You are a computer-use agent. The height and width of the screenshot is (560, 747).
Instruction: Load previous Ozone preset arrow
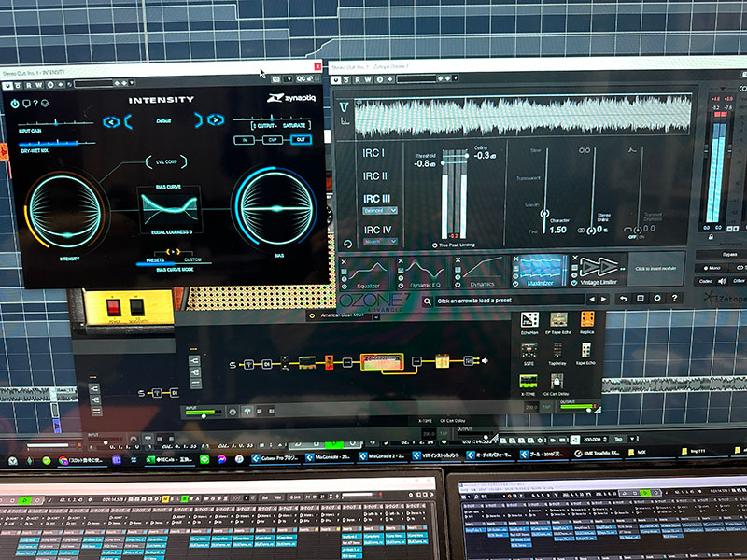(x=592, y=300)
